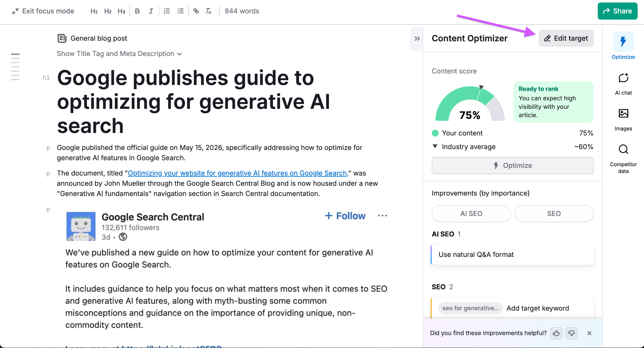644x348 pixels.
Task: Click the Follow button on embedded post
Action: pos(345,216)
